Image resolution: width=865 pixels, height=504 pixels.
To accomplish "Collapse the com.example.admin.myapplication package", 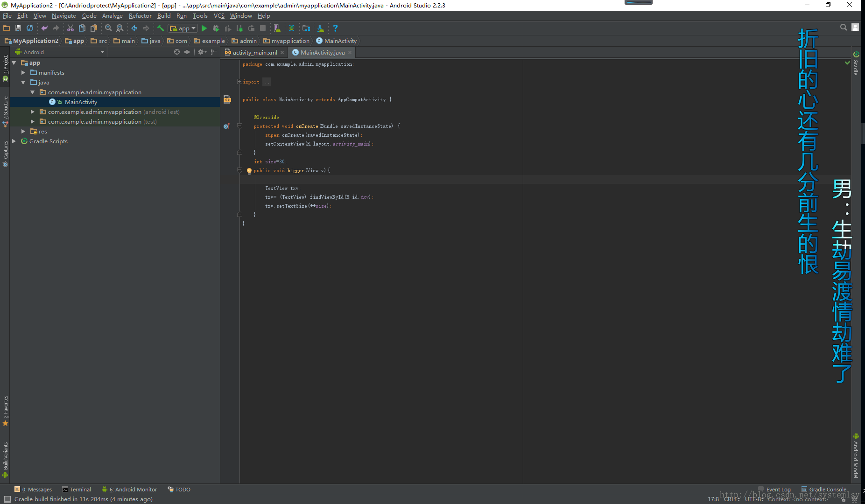I will click(33, 92).
